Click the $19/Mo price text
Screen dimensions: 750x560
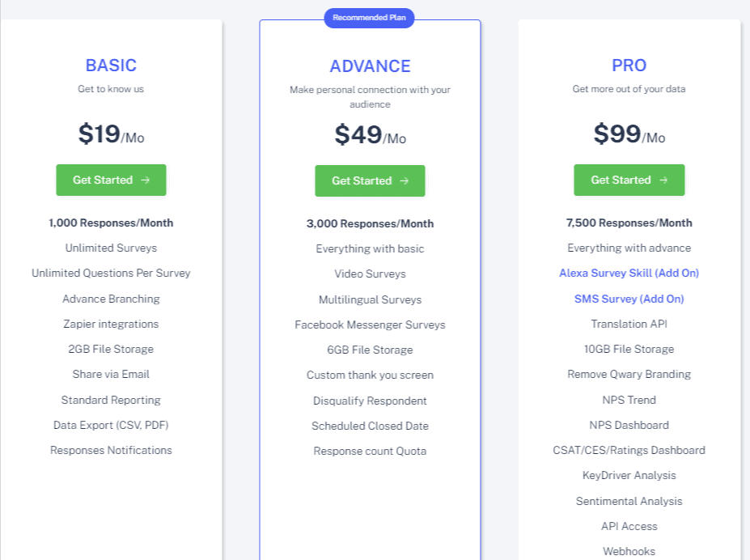(x=111, y=134)
